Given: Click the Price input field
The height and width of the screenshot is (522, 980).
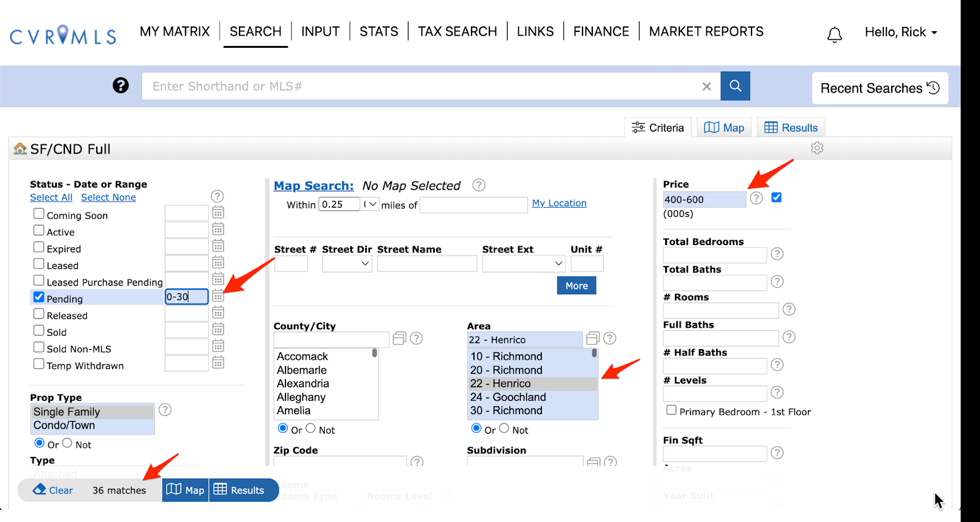Looking at the screenshot, I should click(x=704, y=199).
